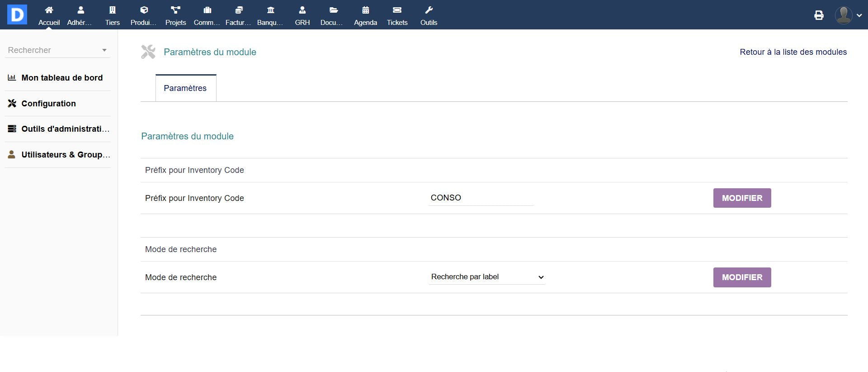Click the GRH person icon
868x372 pixels.
point(302,10)
